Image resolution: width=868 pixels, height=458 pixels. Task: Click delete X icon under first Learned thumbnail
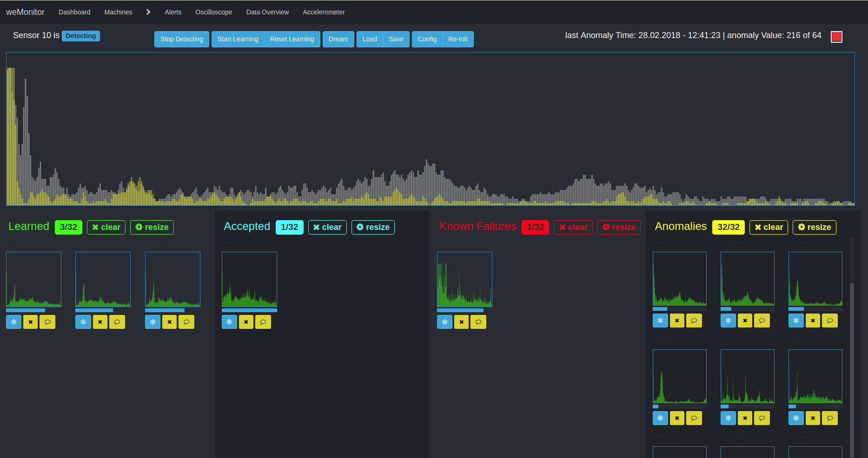click(30, 322)
